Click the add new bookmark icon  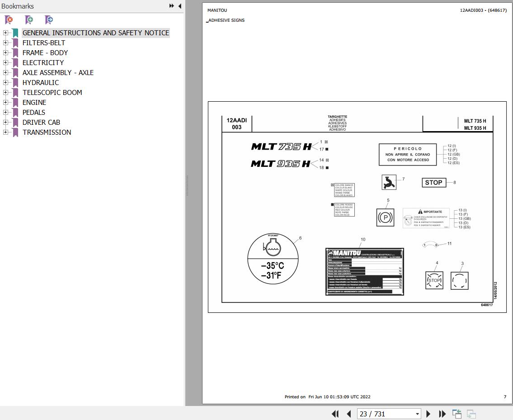coord(29,20)
